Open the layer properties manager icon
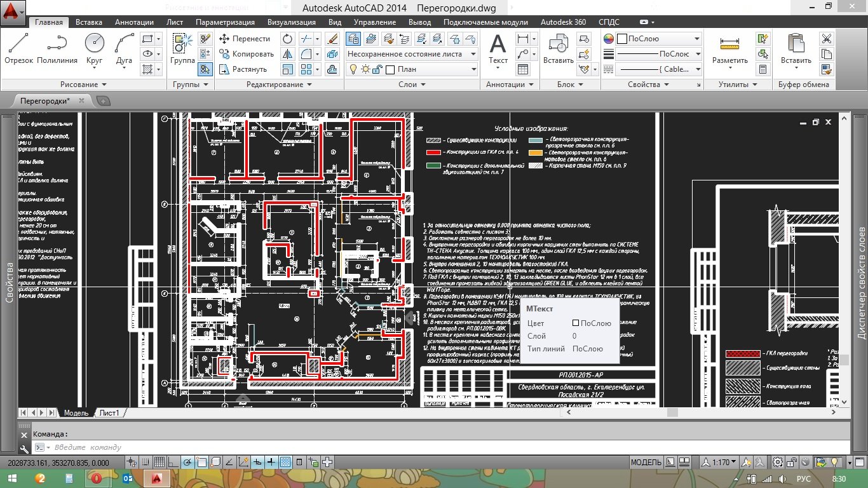This screenshot has width=868, height=488. pyautogui.click(x=353, y=39)
